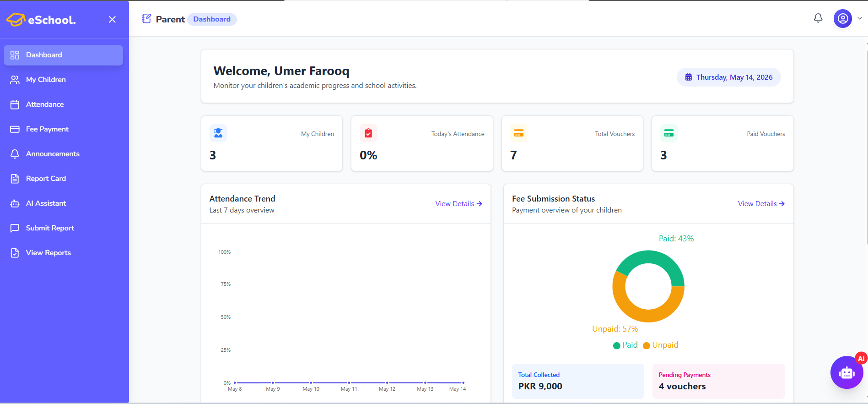Click the 50% axis label
Image resolution: width=868 pixels, height=404 pixels.
pos(226,317)
